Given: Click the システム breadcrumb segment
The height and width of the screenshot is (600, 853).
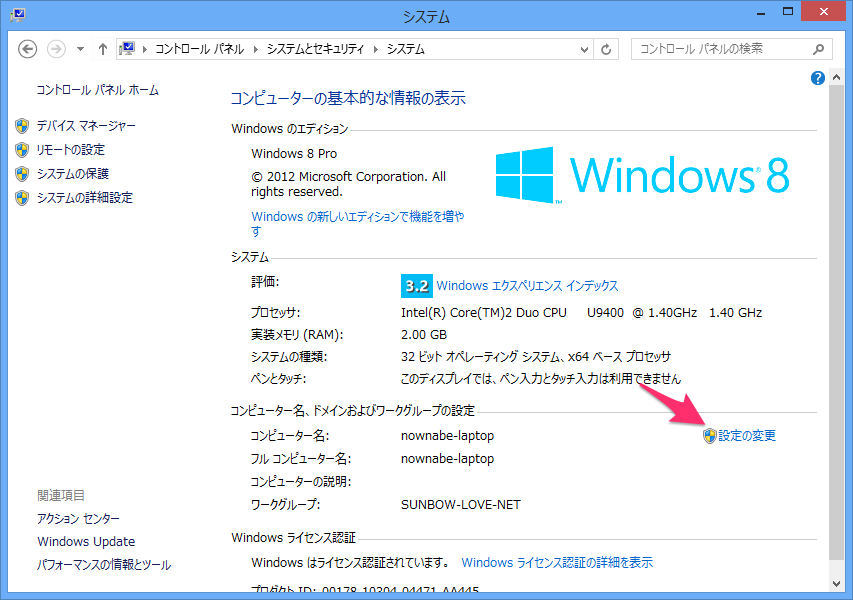Looking at the screenshot, I should click(405, 49).
